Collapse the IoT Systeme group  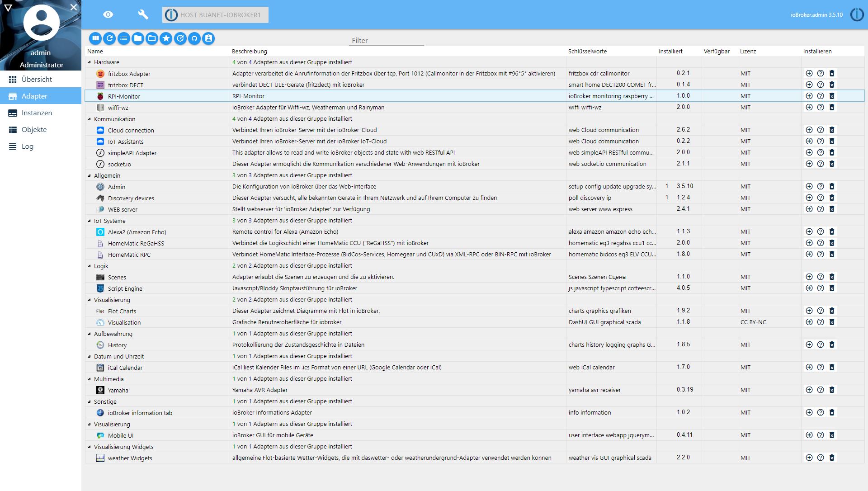(x=89, y=221)
